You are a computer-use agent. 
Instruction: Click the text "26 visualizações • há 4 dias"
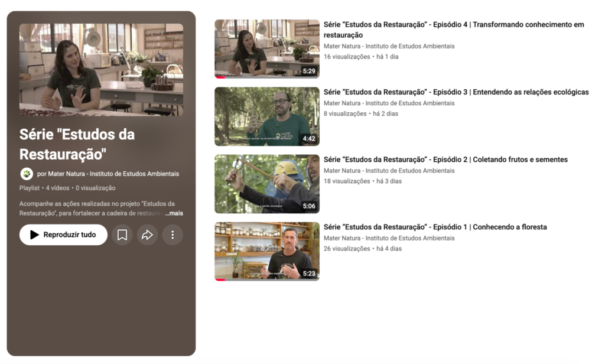363,249
